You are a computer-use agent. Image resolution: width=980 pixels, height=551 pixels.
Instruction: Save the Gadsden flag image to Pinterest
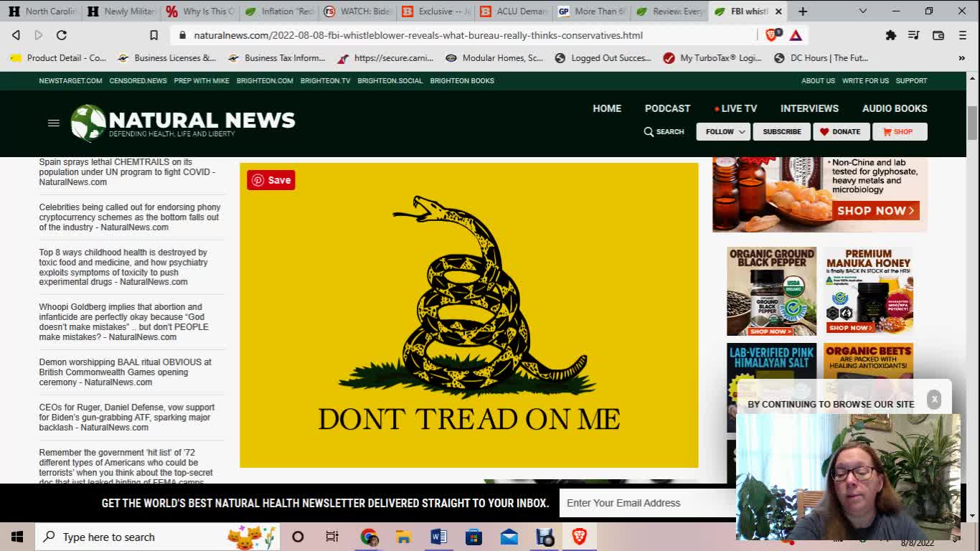pyautogui.click(x=270, y=180)
